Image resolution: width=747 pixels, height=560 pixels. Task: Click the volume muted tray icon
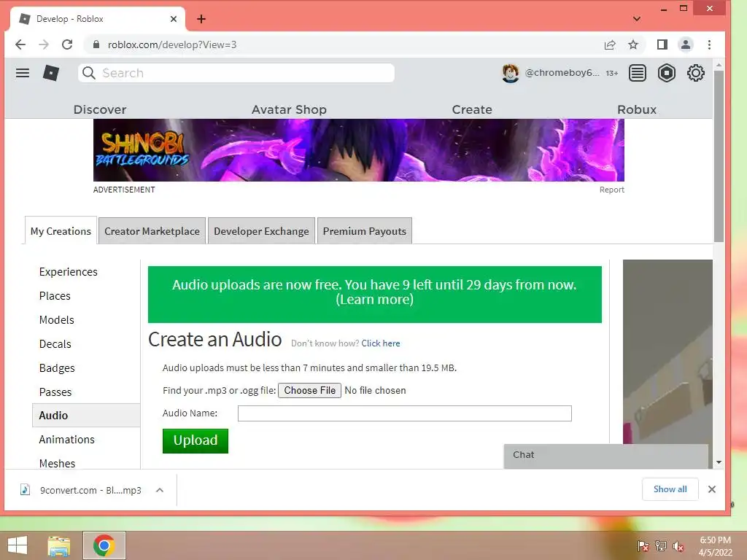pyautogui.click(x=678, y=546)
